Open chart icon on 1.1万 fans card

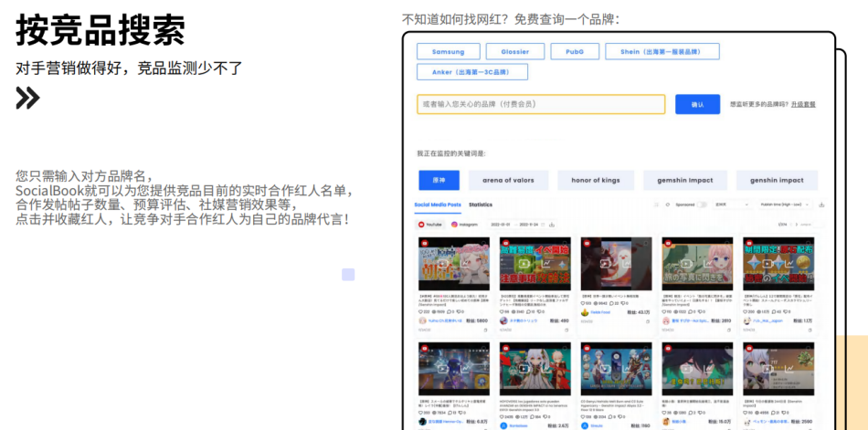pos(788,264)
